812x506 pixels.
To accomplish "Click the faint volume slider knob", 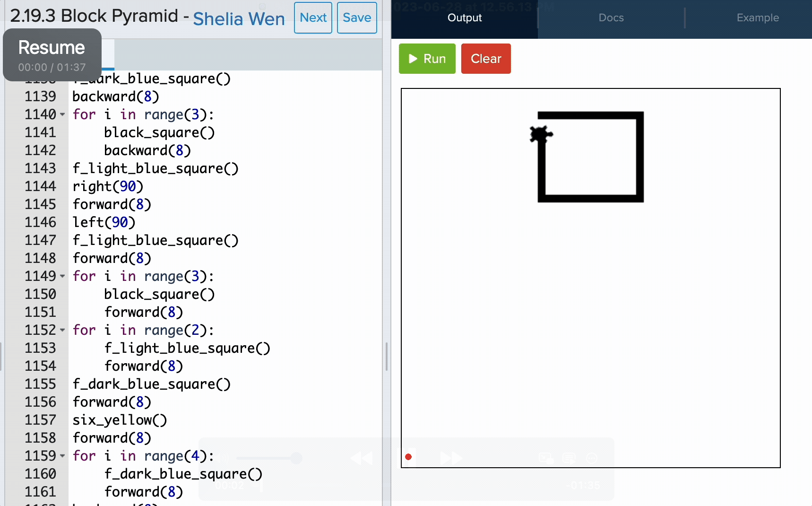I will pos(296,458).
